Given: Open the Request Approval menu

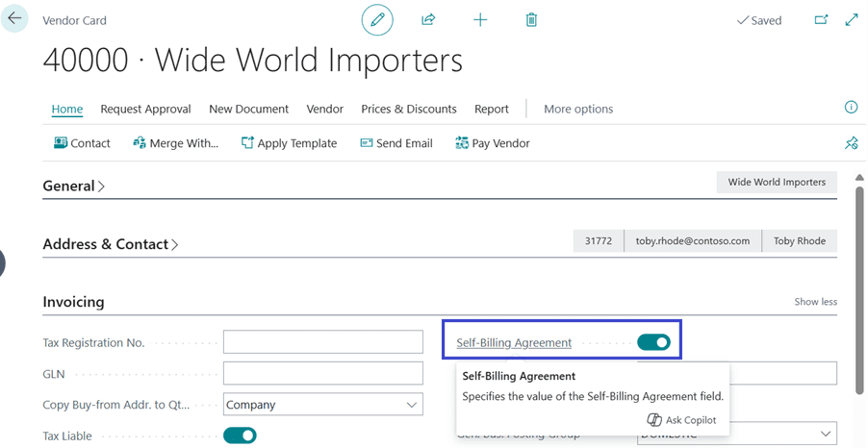Looking at the screenshot, I should point(145,109).
